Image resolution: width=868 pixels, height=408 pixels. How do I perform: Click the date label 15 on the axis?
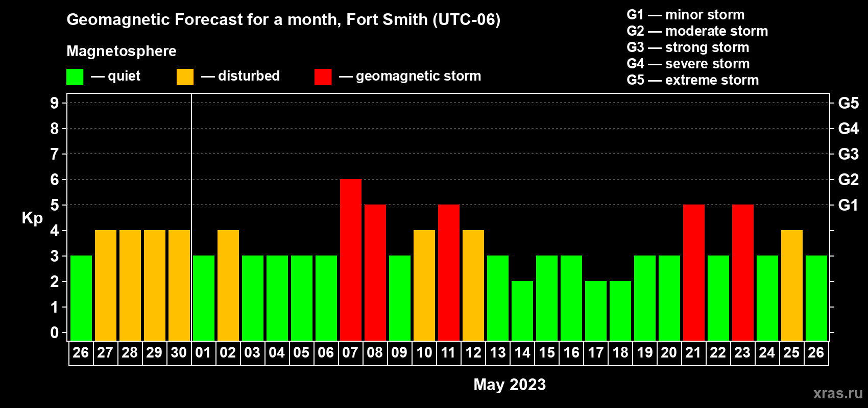[x=547, y=353]
